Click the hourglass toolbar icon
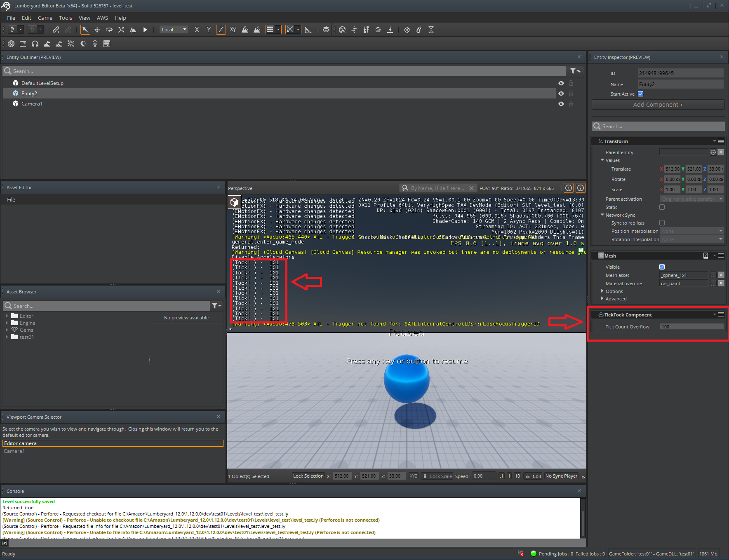Viewport: 729px width, 560px height. (431, 30)
